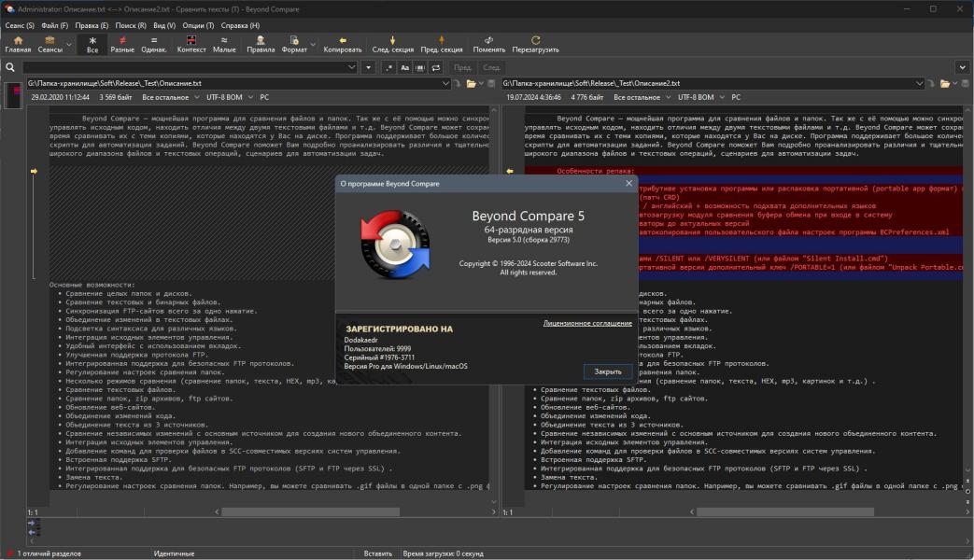Expand the right file path dropdown
The image size is (974, 560).
(x=919, y=83)
